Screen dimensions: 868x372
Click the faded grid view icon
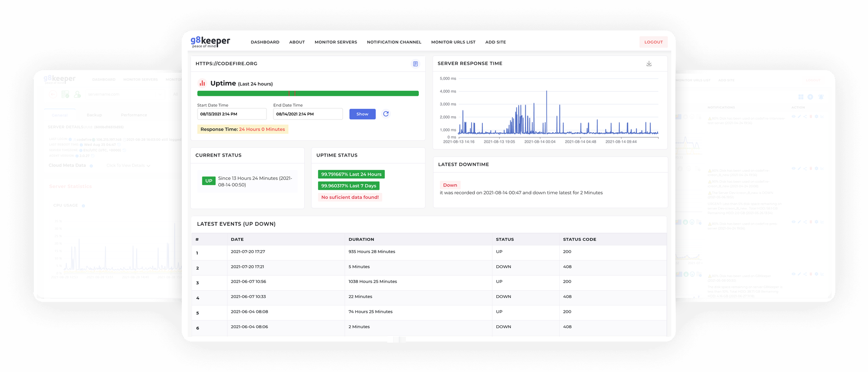point(801,97)
